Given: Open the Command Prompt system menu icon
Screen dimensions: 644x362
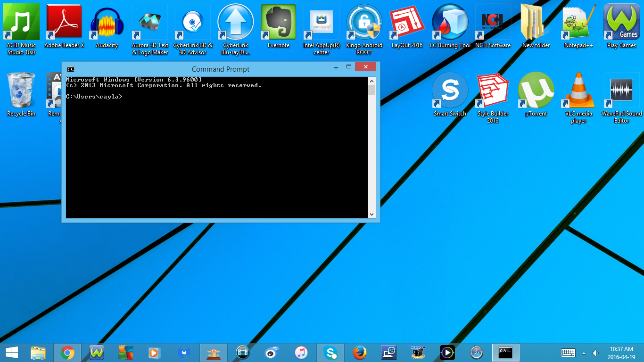Looking at the screenshot, I should tap(70, 69).
